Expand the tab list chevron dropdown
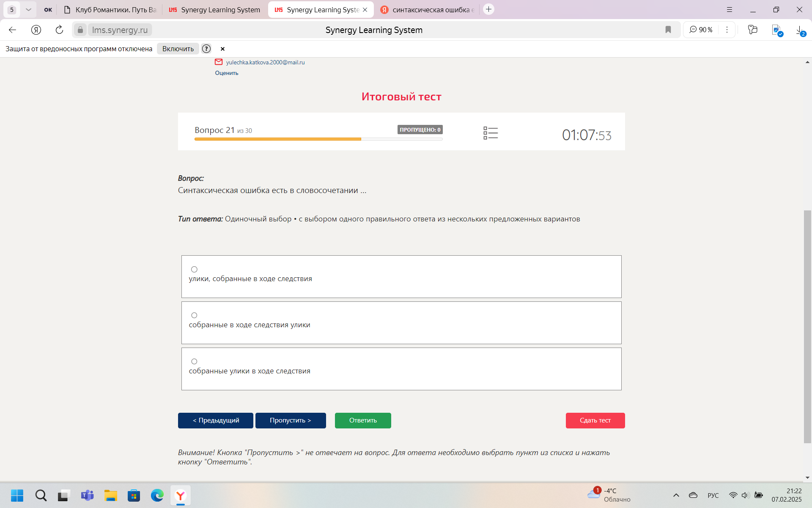Screen dimensions: 812x508 click(x=28, y=9)
